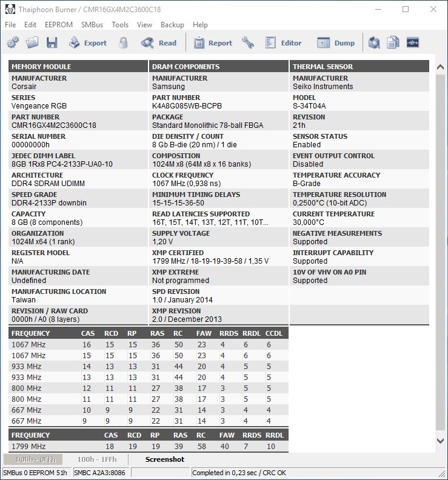Screen dimensions: 448x480
Task: Click the DRAM COMPONENTS column header
Action: click(x=219, y=67)
